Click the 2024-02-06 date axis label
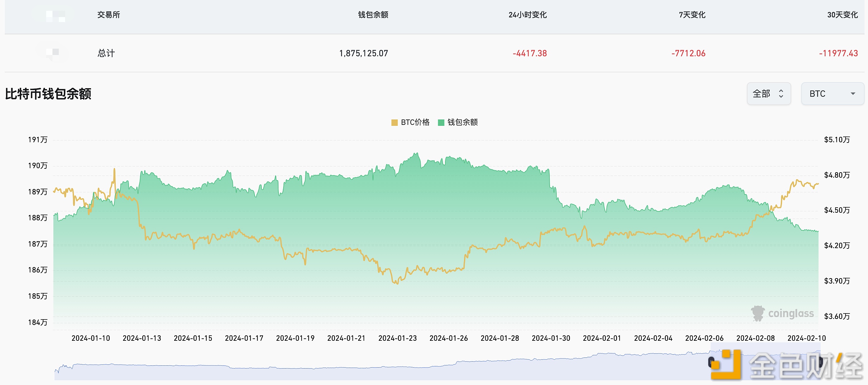The width and height of the screenshot is (868, 385). (704, 338)
